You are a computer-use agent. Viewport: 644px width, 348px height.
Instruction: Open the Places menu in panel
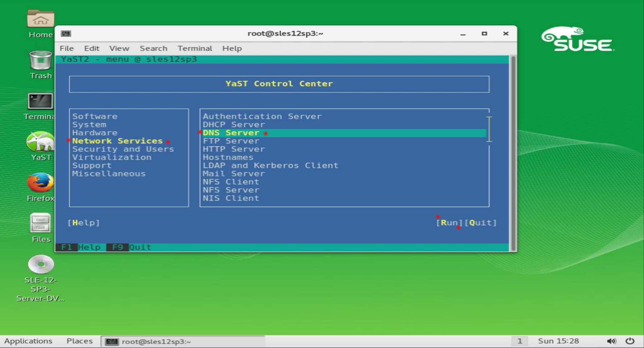(x=80, y=341)
